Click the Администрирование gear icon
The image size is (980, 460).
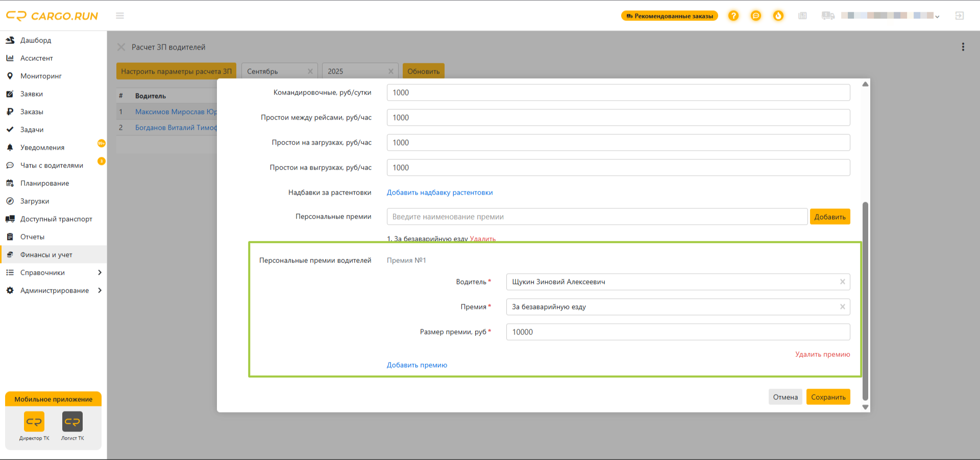tap(10, 290)
